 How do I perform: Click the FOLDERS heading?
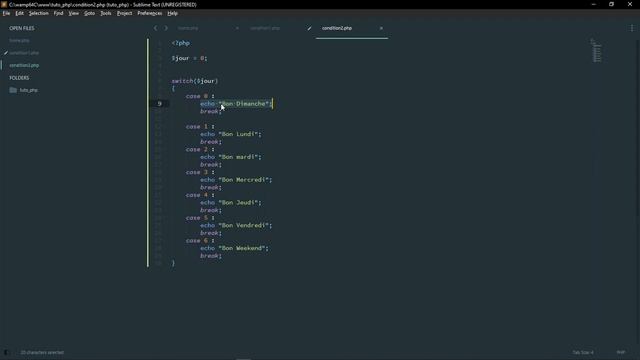pos(19,78)
